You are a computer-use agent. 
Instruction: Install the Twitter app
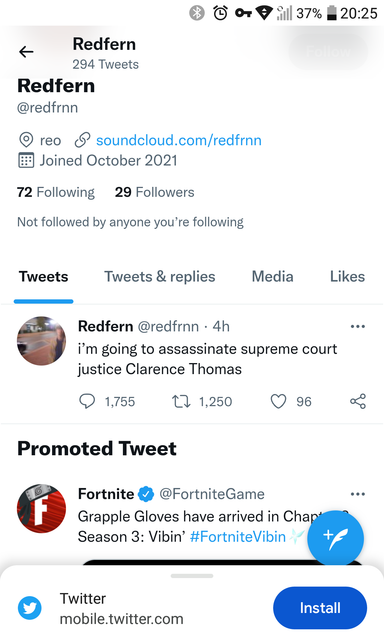tap(320, 608)
